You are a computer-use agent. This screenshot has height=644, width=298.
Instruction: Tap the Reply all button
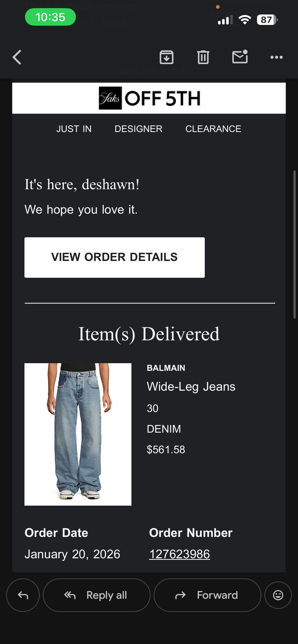point(97,595)
